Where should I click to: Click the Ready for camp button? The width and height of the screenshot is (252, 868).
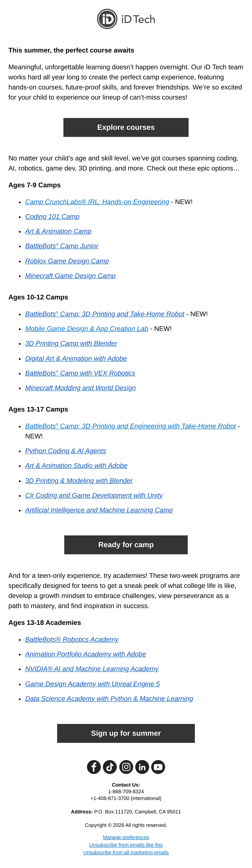tap(126, 544)
